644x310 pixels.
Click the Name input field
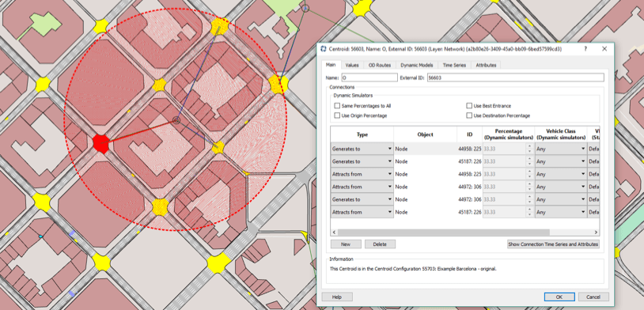pyautogui.click(x=369, y=77)
